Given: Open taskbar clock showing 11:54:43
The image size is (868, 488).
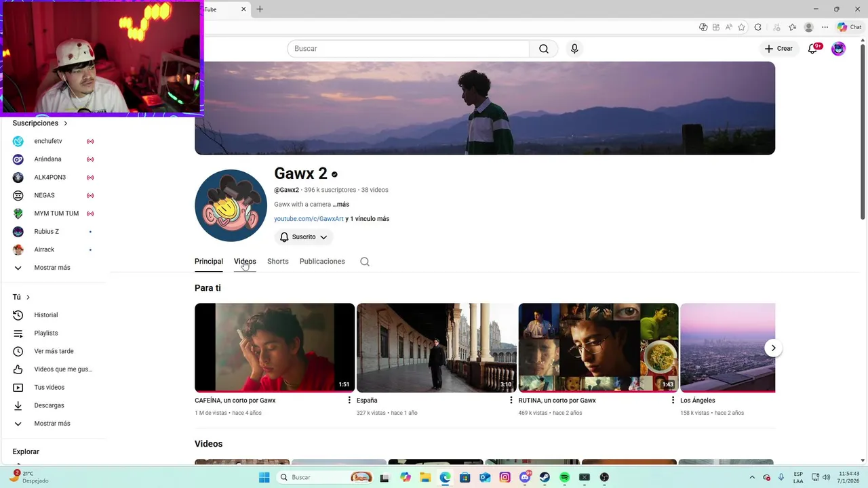Looking at the screenshot, I should click(849, 477).
